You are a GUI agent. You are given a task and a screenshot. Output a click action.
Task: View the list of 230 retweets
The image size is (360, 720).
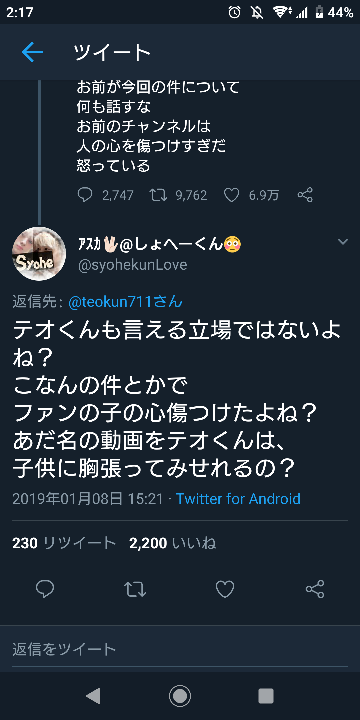pyautogui.click(x=64, y=543)
